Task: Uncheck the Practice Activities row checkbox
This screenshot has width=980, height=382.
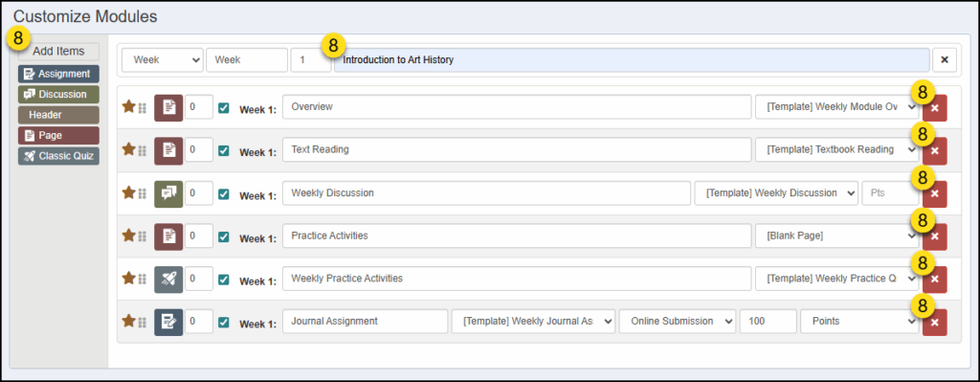Action: 224,236
